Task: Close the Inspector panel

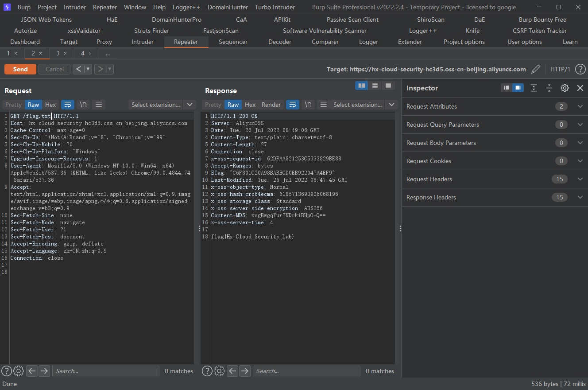Action: tap(580, 88)
